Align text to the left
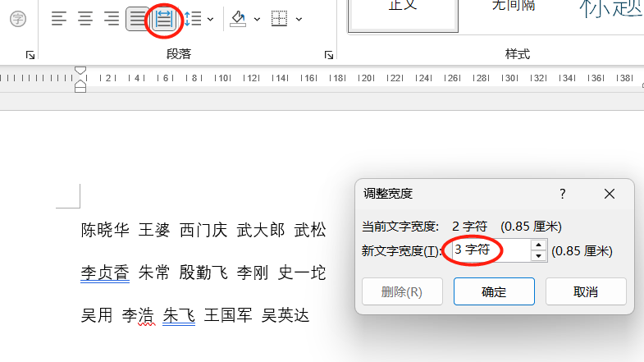Viewport: 644px width, 362px height. tap(59, 19)
